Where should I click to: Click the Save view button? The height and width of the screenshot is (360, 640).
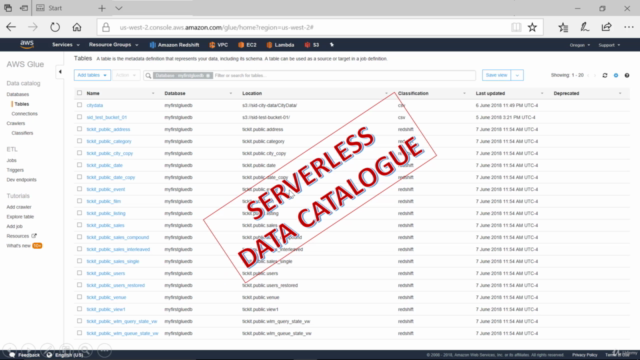(x=496, y=76)
